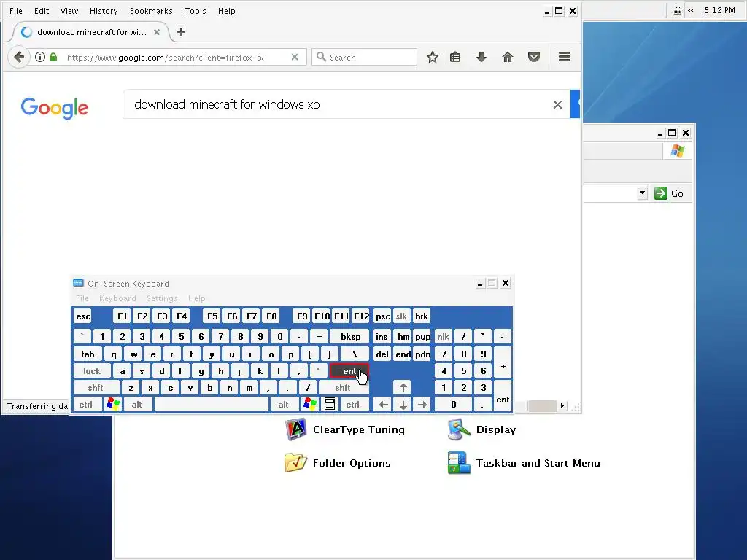Click the F5 key on On-Screen Keyboard
Image resolution: width=747 pixels, height=560 pixels.
pos(212,316)
